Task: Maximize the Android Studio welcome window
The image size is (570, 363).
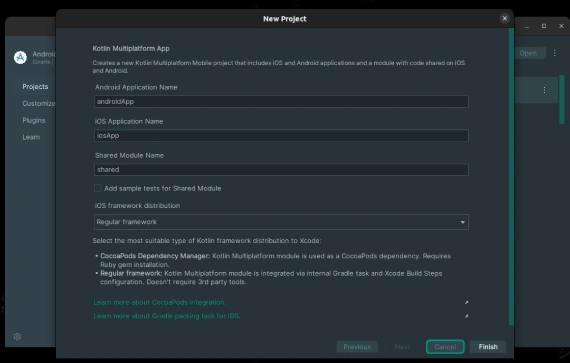Action: pos(544,26)
